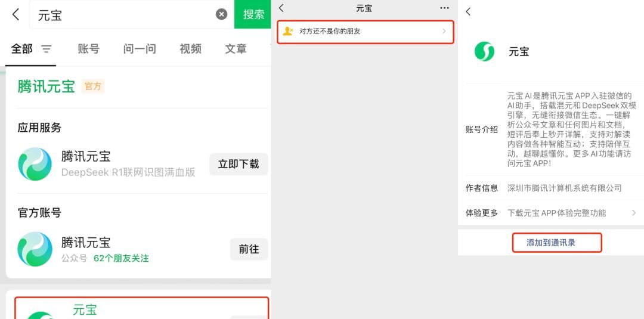Viewport: 644px width, 319px height.
Task: Tap the 应用服务 section header
Action: pos(39,128)
